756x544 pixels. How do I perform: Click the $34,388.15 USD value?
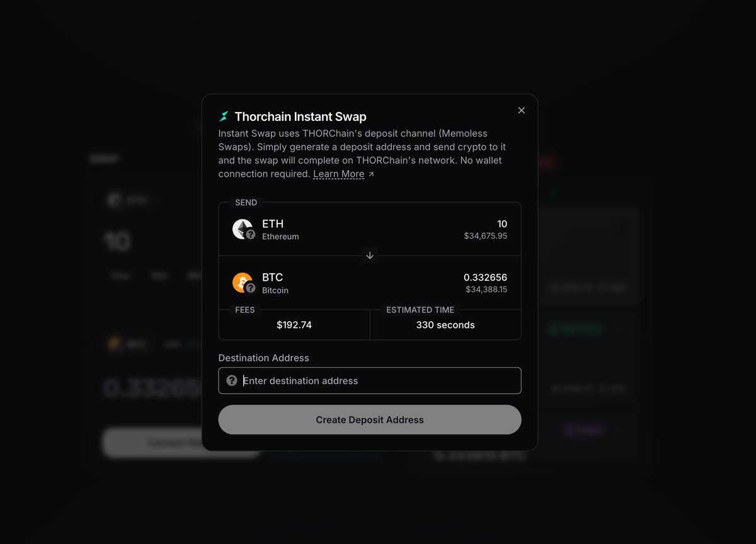tap(486, 289)
